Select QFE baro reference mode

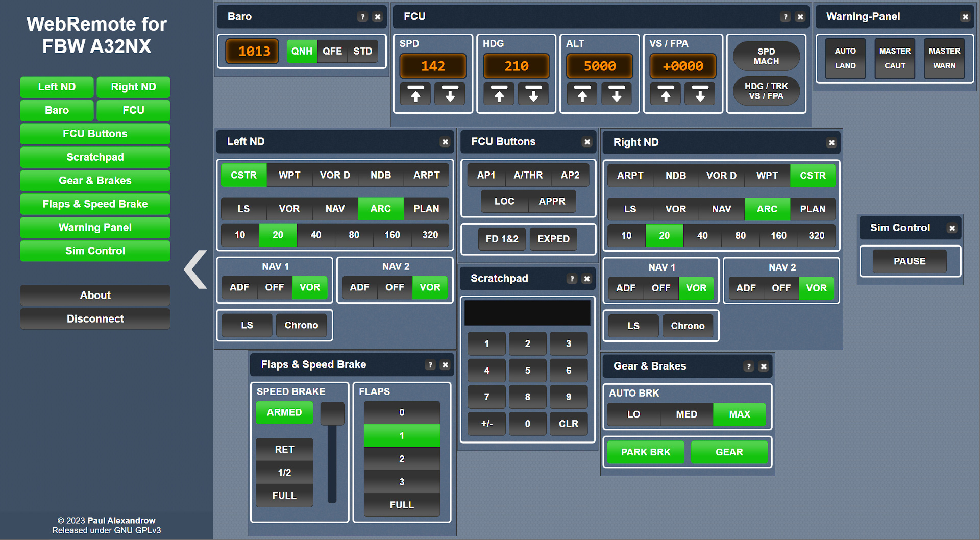tap(332, 51)
